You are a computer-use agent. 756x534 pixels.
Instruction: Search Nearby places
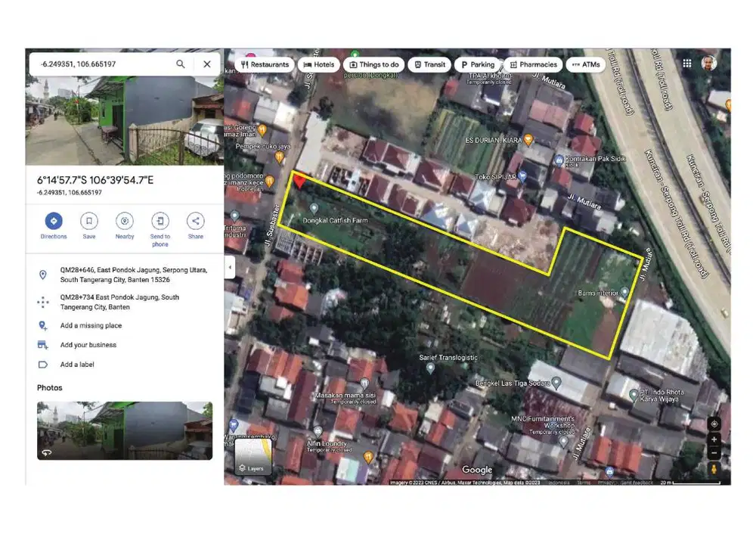(x=125, y=225)
